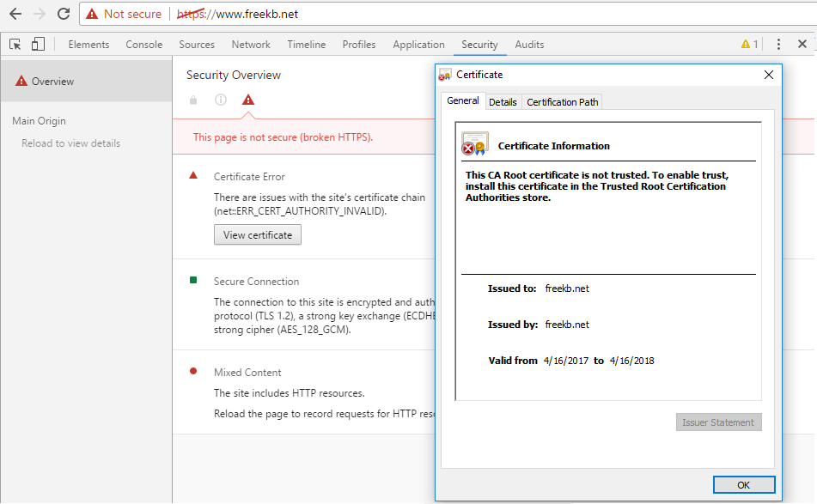This screenshot has height=504, width=817.
Task: Click the Not secure warning in address bar
Action: [x=125, y=14]
